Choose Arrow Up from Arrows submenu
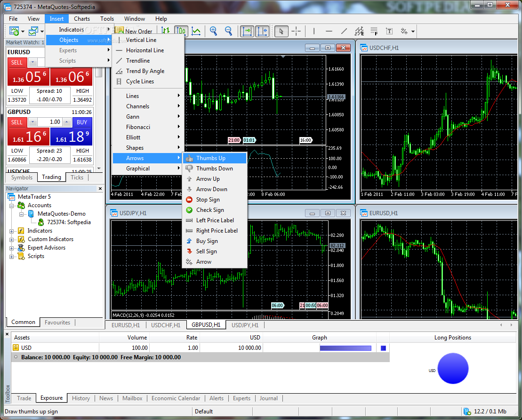The height and width of the screenshot is (420, 522). pyautogui.click(x=215, y=179)
